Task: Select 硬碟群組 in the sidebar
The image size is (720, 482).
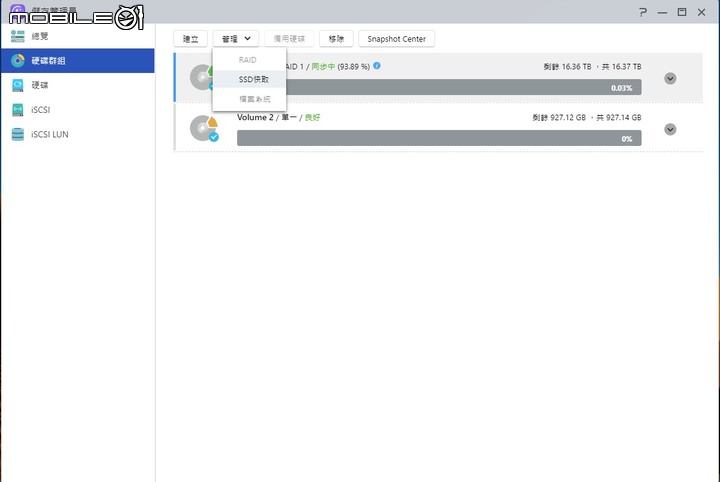Action: pyautogui.click(x=77, y=61)
